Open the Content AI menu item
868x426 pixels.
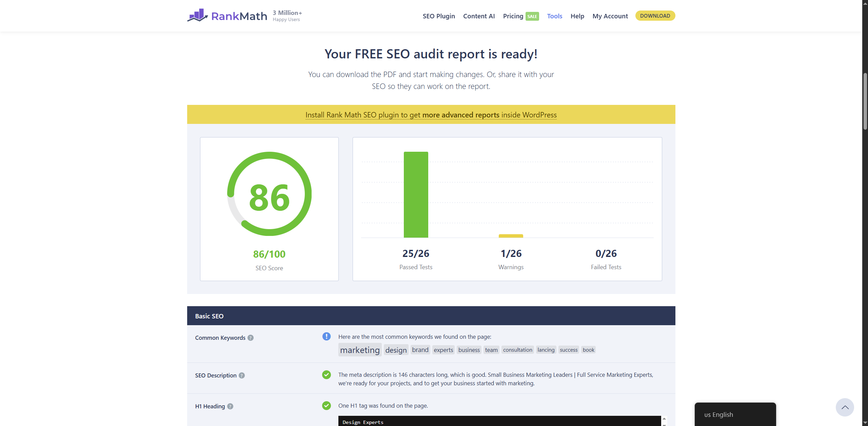tap(479, 16)
